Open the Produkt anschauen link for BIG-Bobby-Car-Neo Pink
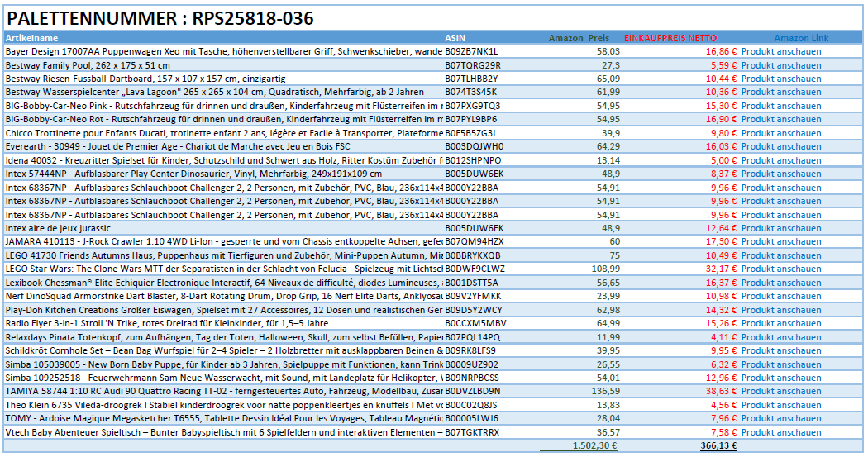Viewport: 868px width, 457px height. coord(780,106)
